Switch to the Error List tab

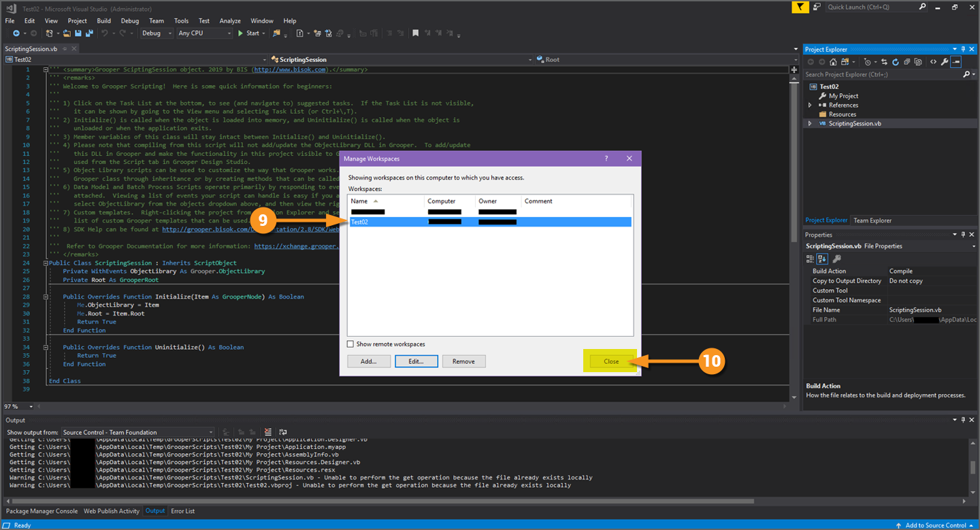pos(182,511)
